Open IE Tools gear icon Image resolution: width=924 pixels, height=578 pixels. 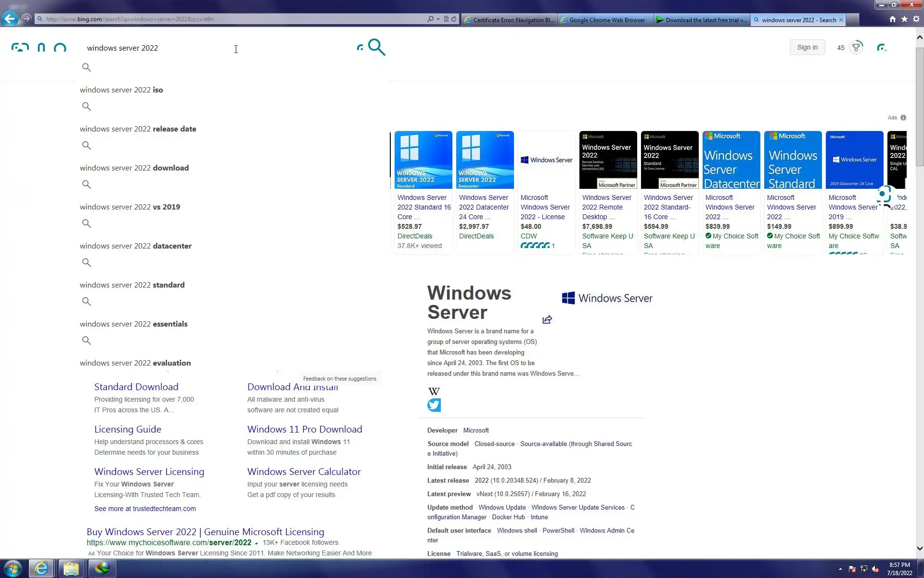(916, 19)
